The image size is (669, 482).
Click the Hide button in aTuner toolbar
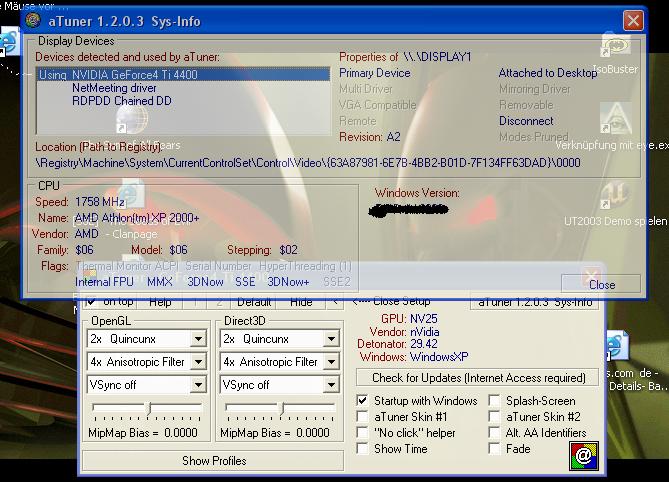pyautogui.click(x=301, y=302)
